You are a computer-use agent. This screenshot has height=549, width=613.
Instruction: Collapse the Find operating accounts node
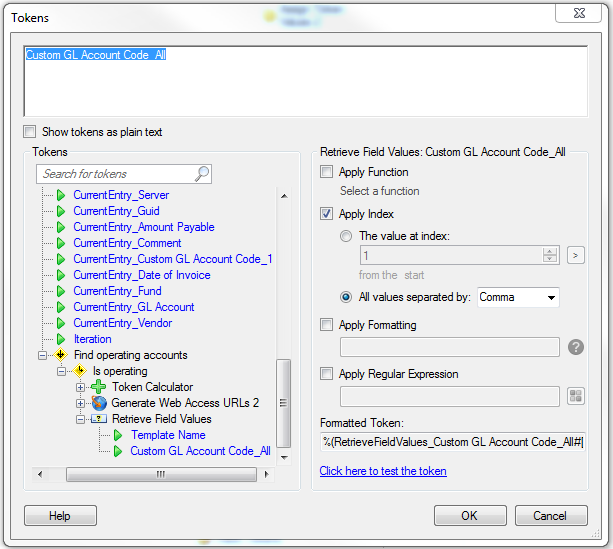[x=42, y=355]
